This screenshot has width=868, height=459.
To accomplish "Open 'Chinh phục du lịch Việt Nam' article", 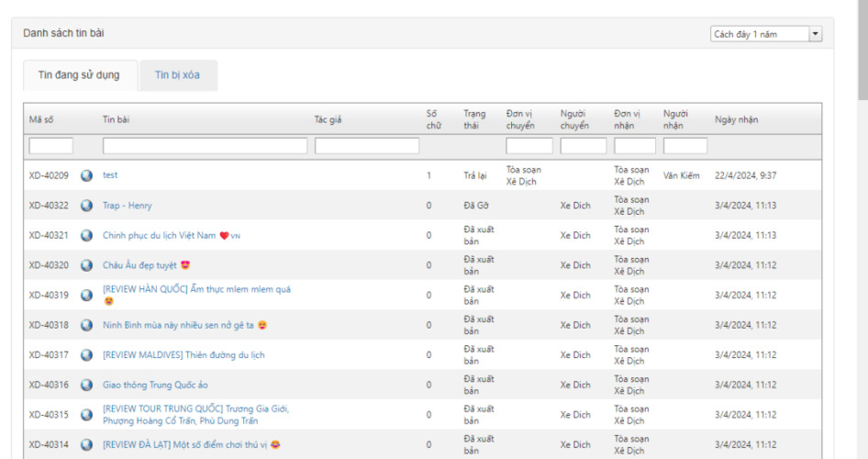I will pyautogui.click(x=160, y=236).
